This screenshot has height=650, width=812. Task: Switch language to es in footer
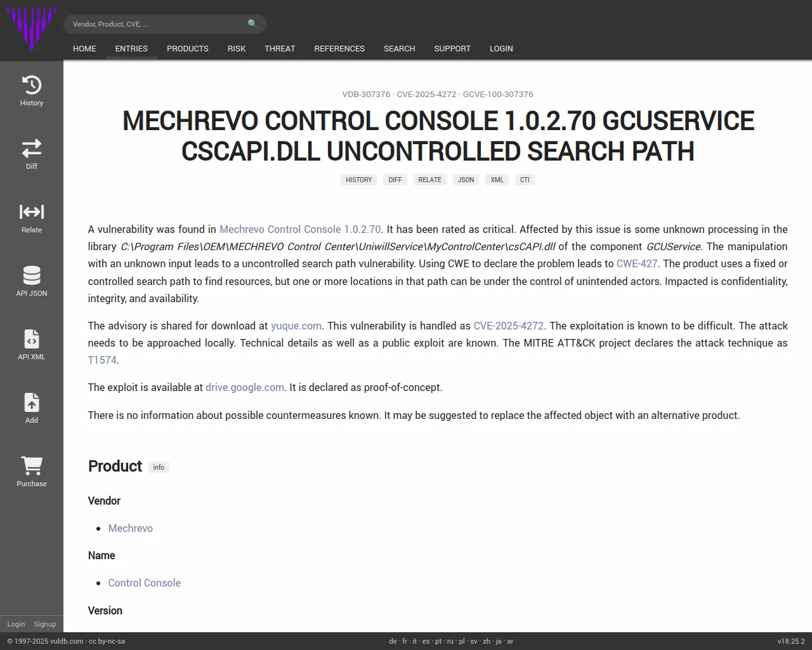pyautogui.click(x=426, y=641)
